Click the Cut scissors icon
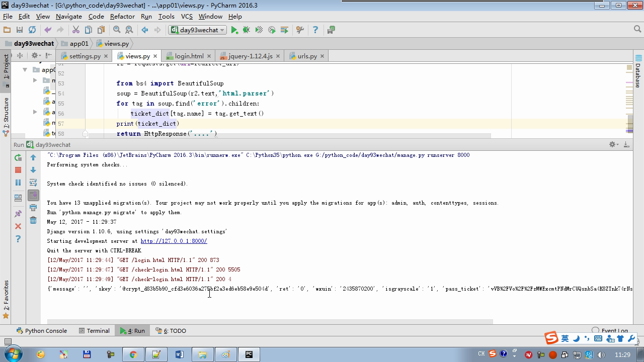The height and width of the screenshot is (362, 644). (x=76, y=30)
